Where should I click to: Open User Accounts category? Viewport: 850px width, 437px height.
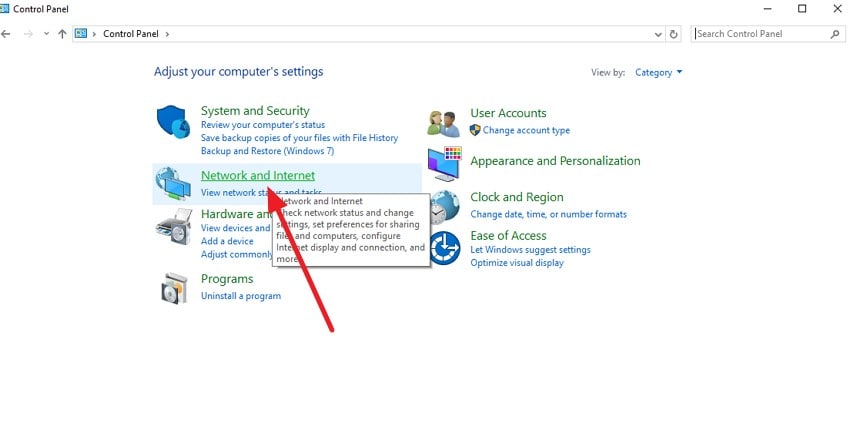point(508,113)
